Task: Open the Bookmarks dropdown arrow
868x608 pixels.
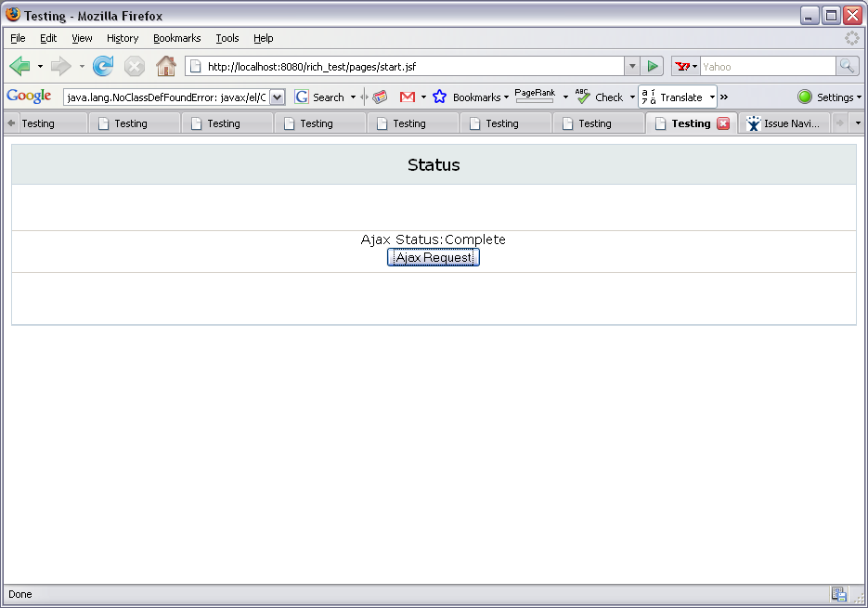Action: tap(506, 97)
